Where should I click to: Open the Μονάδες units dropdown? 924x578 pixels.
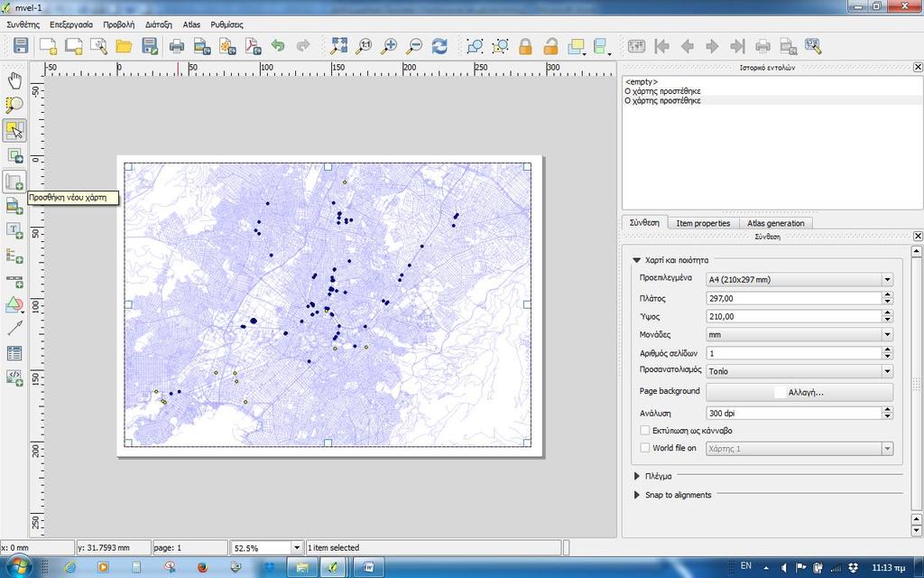coord(799,334)
